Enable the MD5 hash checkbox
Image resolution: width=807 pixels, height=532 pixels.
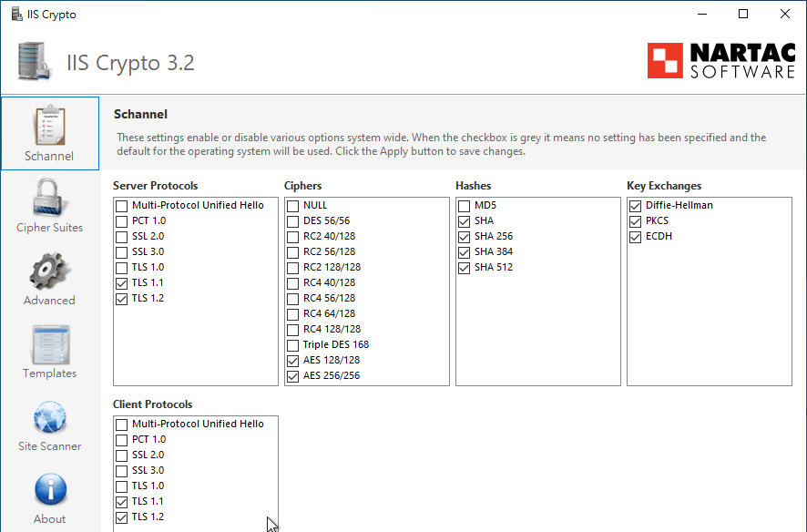click(465, 206)
